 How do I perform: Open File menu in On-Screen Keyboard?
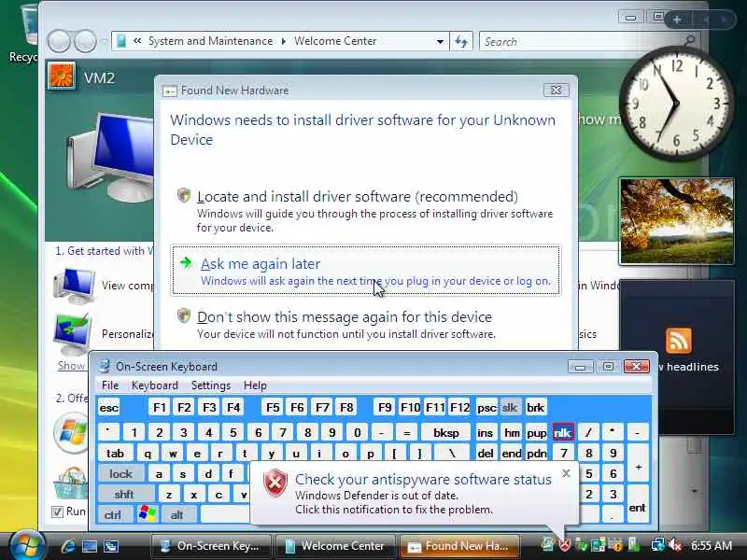[110, 385]
